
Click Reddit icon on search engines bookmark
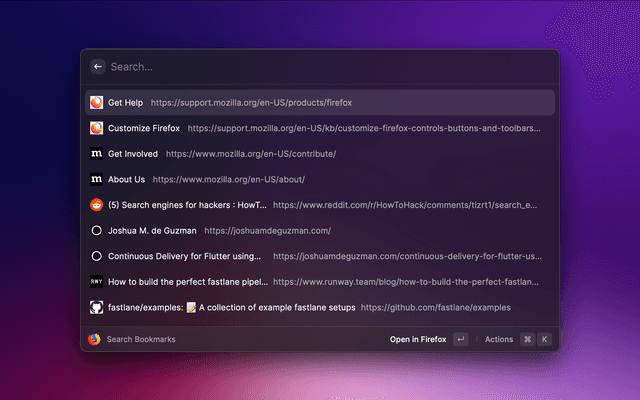(96, 205)
